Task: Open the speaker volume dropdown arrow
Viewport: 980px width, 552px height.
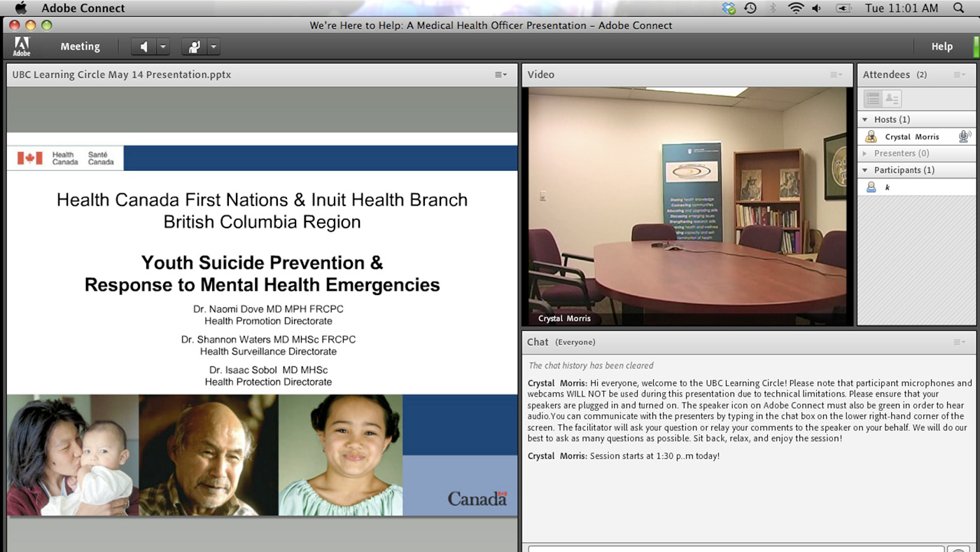Action: (163, 47)
